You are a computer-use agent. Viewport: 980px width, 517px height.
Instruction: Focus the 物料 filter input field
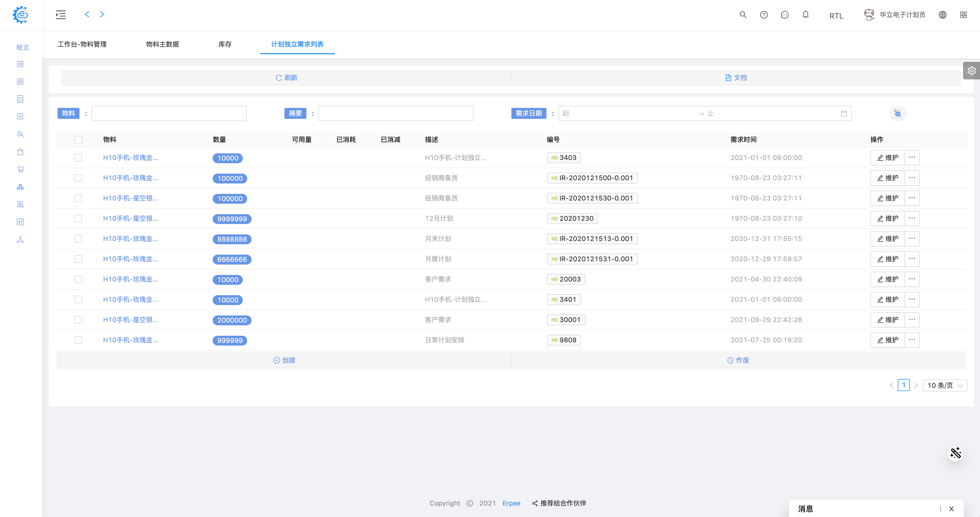(169, 114)
